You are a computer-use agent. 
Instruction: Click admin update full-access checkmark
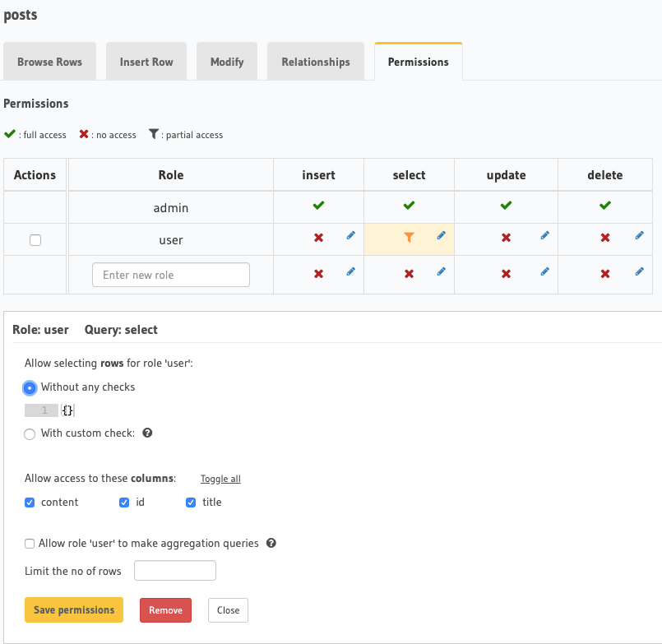507,206
